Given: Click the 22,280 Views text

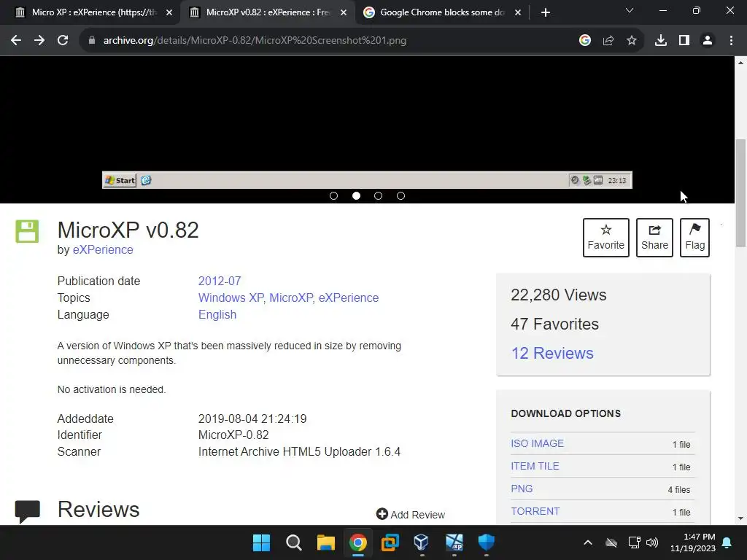Looking at the screenshot, I should coord(558,295).
